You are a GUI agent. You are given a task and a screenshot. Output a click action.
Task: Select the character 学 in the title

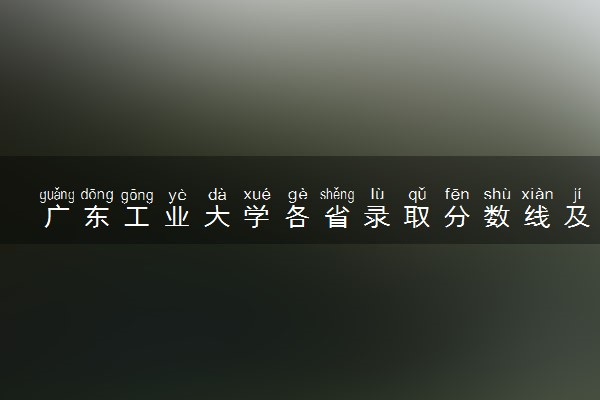pos(257,217)
